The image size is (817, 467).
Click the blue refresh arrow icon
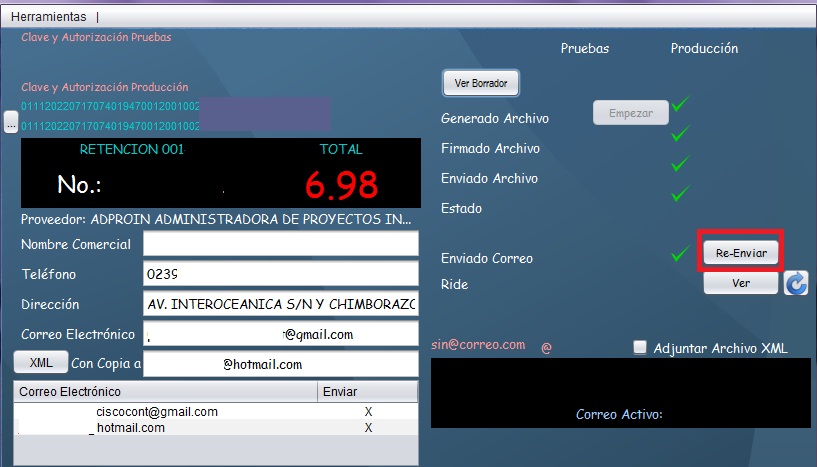(x=795, y=284)
